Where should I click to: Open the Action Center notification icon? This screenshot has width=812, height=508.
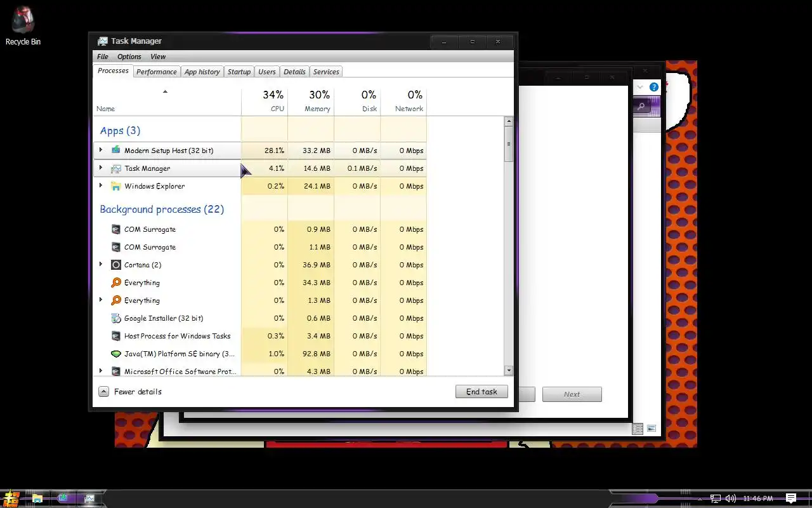pos(791,498)
